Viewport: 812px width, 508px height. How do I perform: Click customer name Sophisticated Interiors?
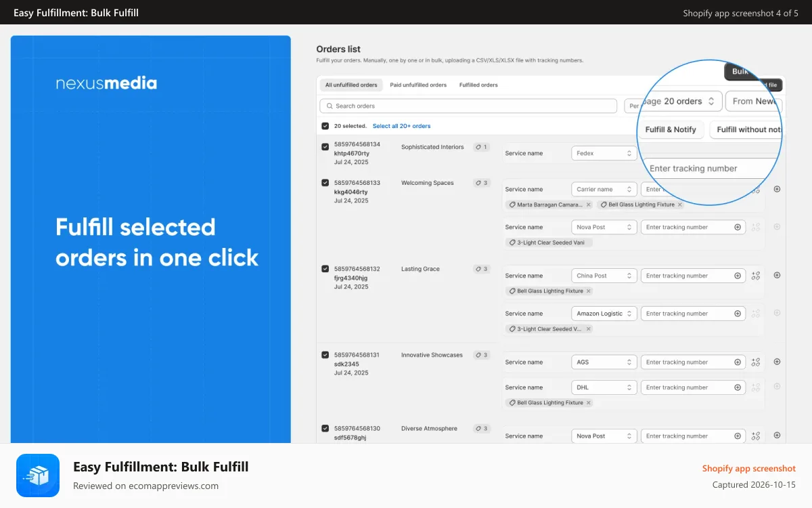click(x=432, y=147)
